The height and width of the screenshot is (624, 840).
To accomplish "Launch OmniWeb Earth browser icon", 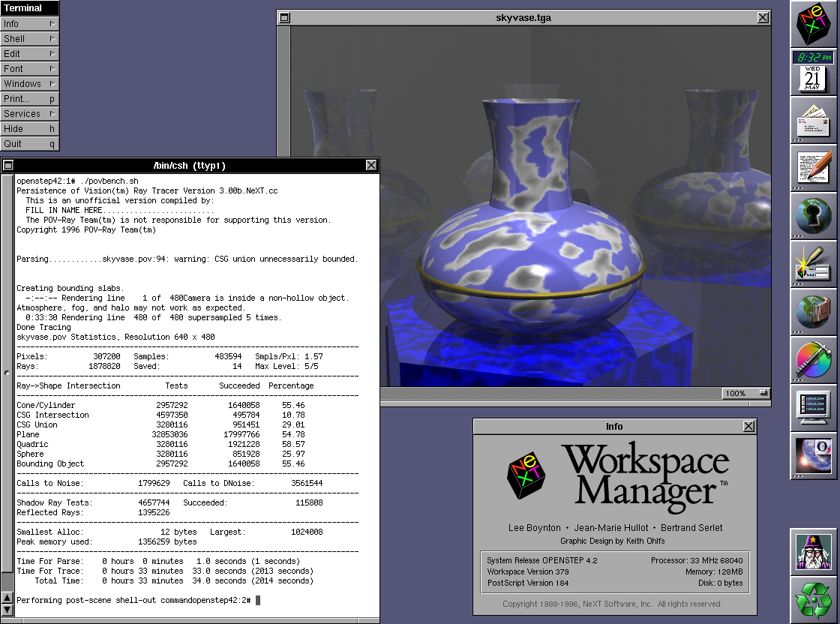I will [814, 456].
